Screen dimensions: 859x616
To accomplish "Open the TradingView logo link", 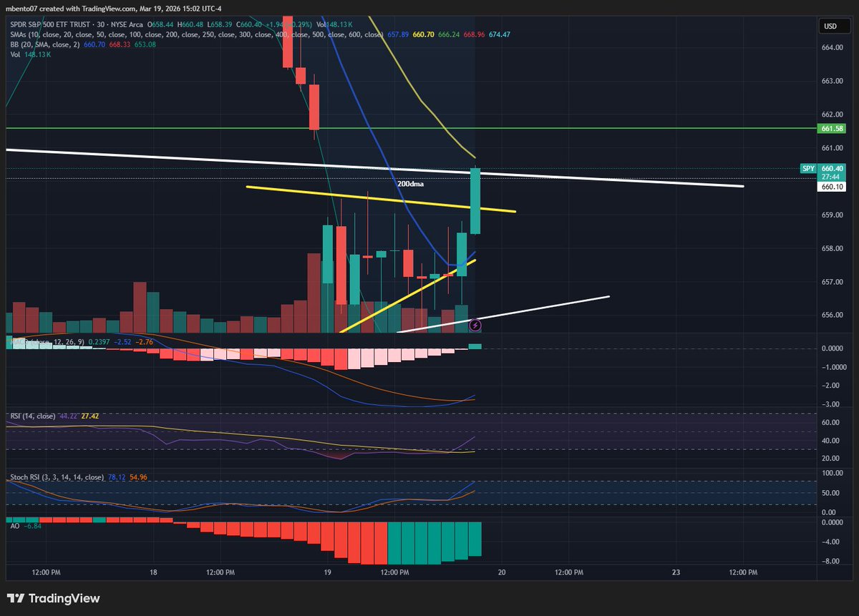I will pos(54,598).
